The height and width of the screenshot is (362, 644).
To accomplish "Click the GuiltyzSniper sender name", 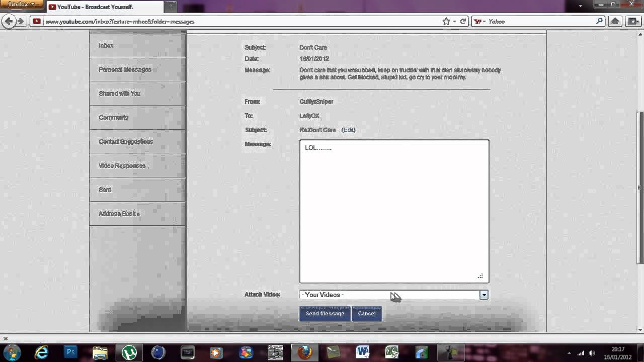I will click(316, 102).
